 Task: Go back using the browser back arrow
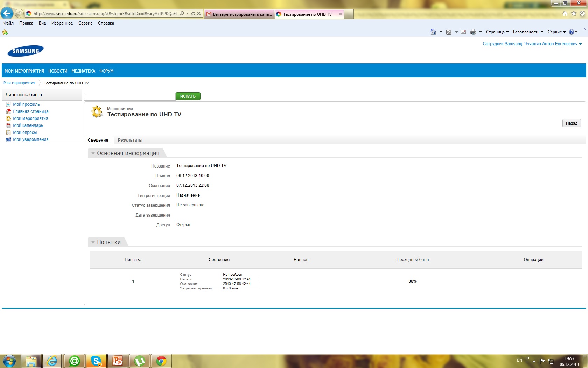7,13
